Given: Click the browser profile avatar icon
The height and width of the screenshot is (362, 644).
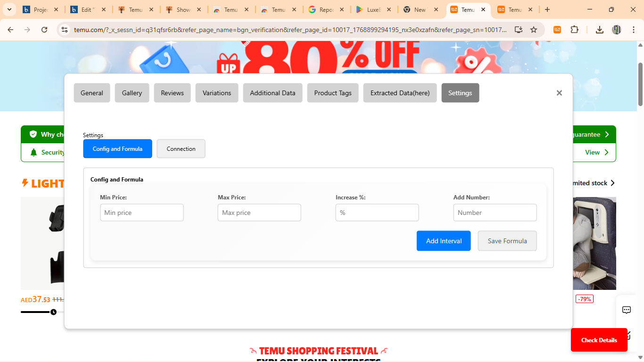Looking at the screenshot, I should [x=616, y=29].
